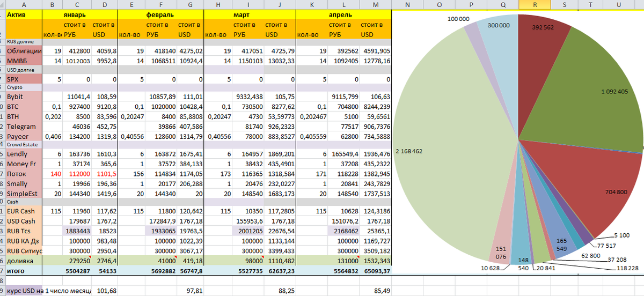Screen dimensions: 644x296
Task: Click the February total cell 5692882
Action: [160, 271]
